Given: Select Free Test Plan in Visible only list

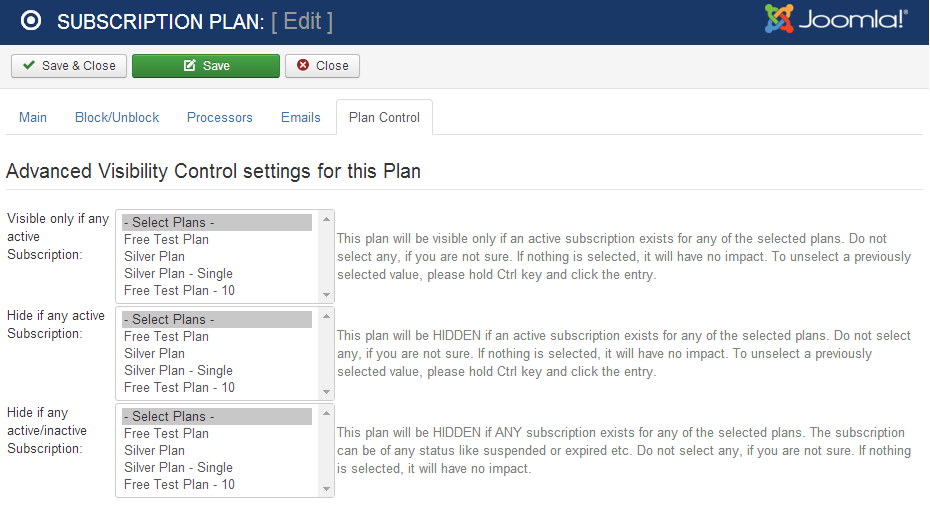Looking at the screenshot, I should [x=167, y=240].
